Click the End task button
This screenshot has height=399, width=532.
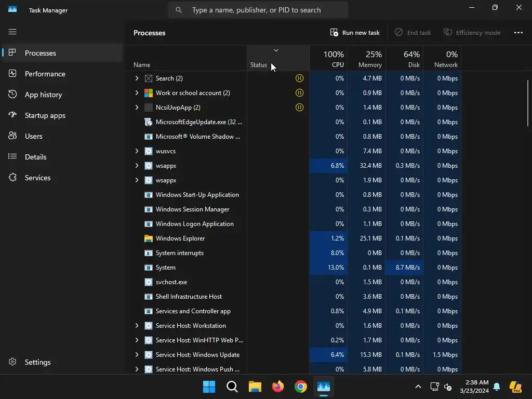click(413, 33)
